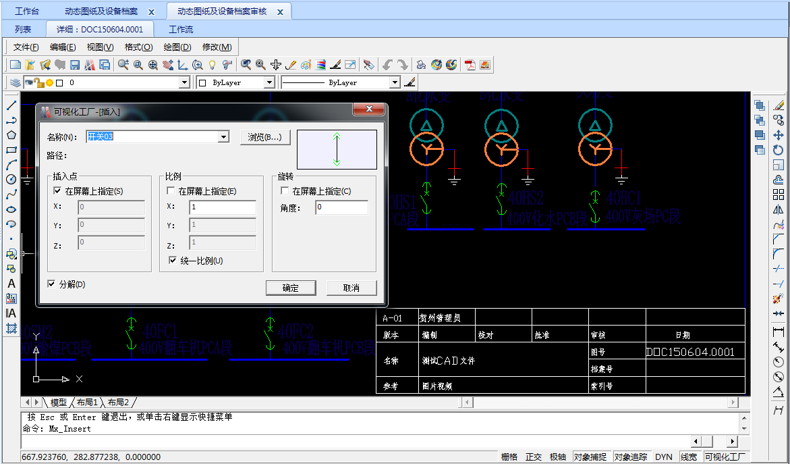
Task: Click the Undo arrow icon
Action: 389,65
